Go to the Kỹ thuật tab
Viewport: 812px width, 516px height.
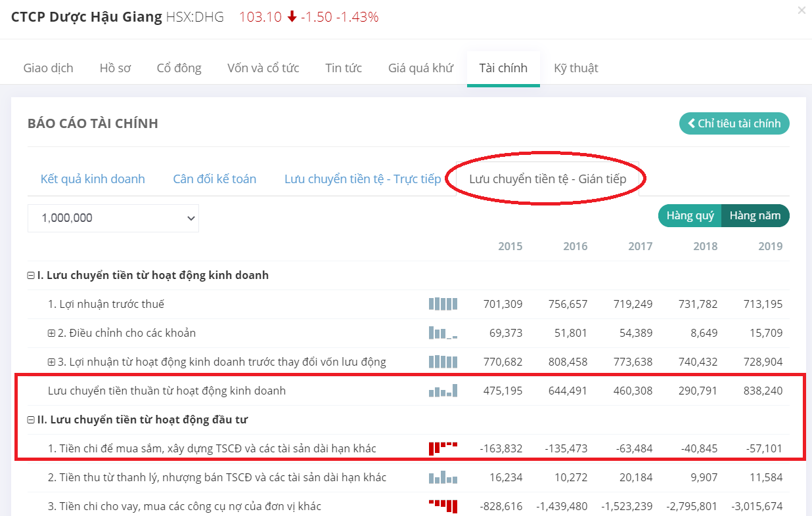pos(575,68)
